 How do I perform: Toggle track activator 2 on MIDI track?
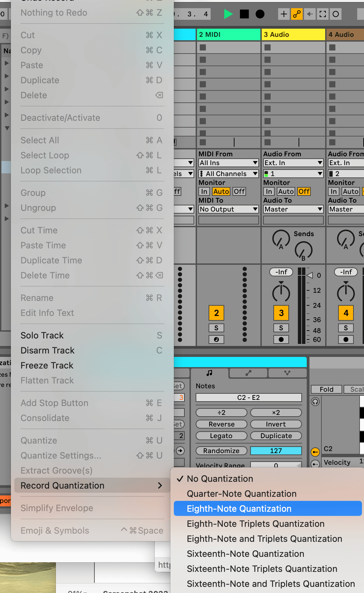click(x=216, y=313)
